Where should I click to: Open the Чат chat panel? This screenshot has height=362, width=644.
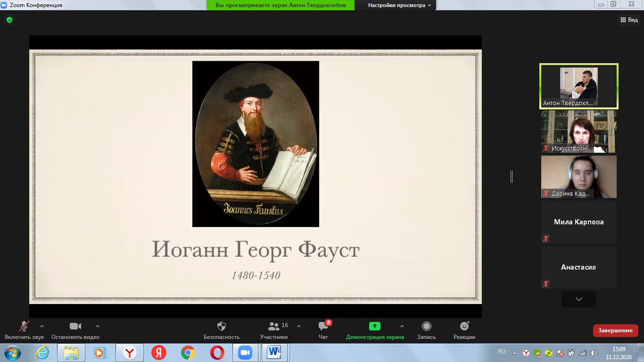[x=323, y=330]
